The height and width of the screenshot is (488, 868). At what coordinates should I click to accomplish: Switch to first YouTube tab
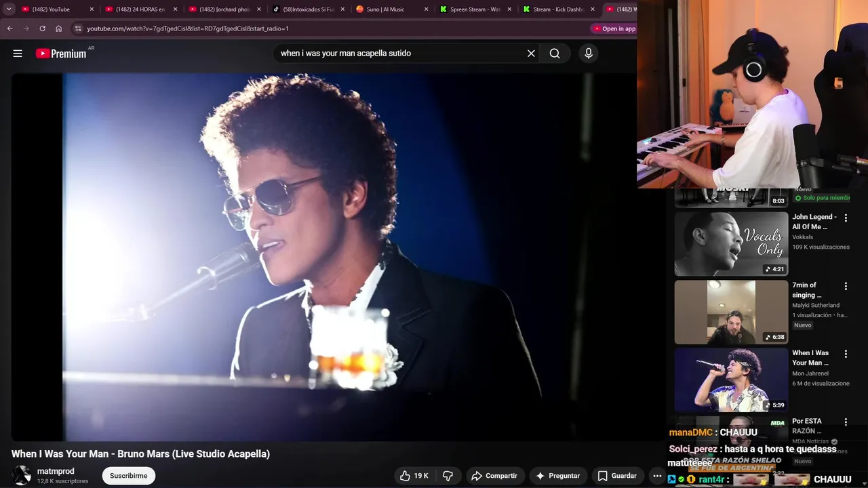coord(57,9)
